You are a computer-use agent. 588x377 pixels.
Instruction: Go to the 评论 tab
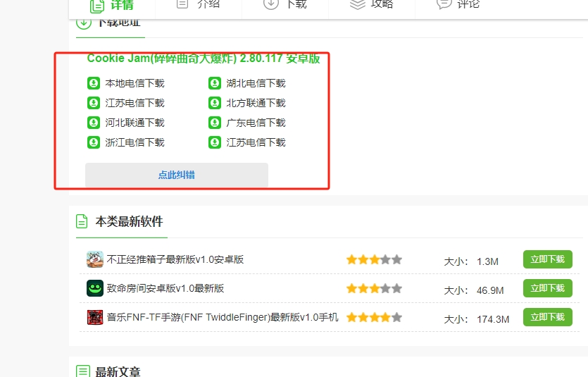click(458, 4)
